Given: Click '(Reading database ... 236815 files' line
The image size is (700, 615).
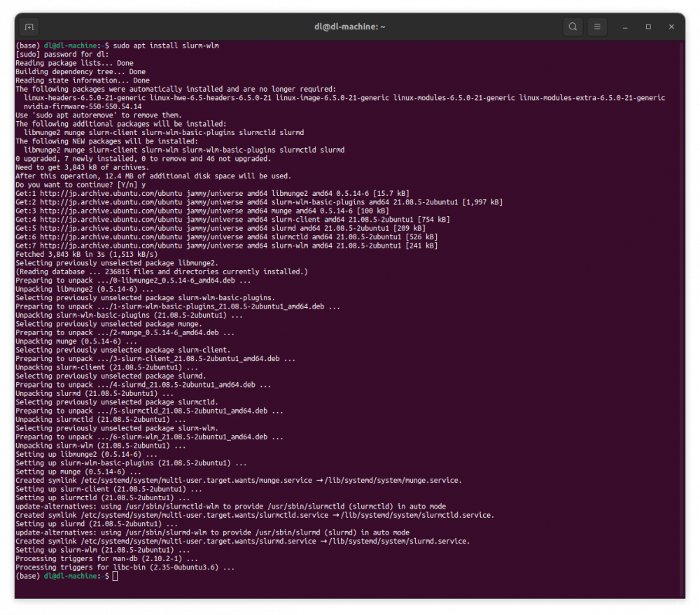Looking at the screenshot, I should point(162,271).
